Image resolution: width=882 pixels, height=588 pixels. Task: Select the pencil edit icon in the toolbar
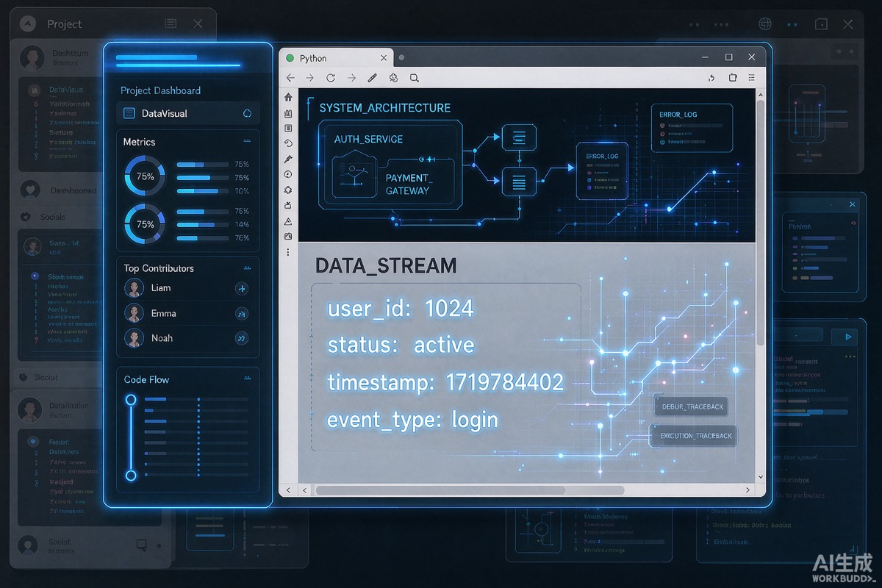click(372, 78)
